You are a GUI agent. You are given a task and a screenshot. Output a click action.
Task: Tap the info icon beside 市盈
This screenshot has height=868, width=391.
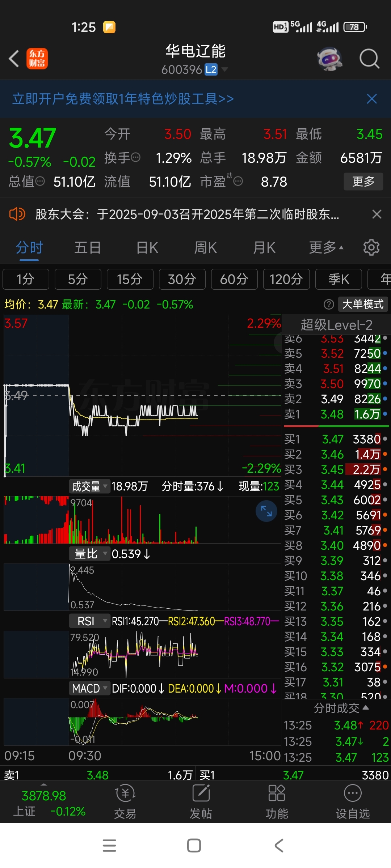238,181
